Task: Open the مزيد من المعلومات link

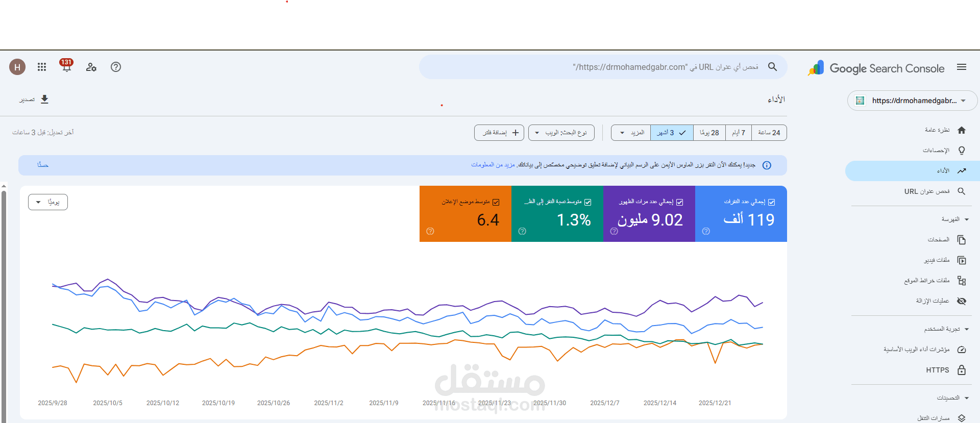Action: [x=493, y=165]
